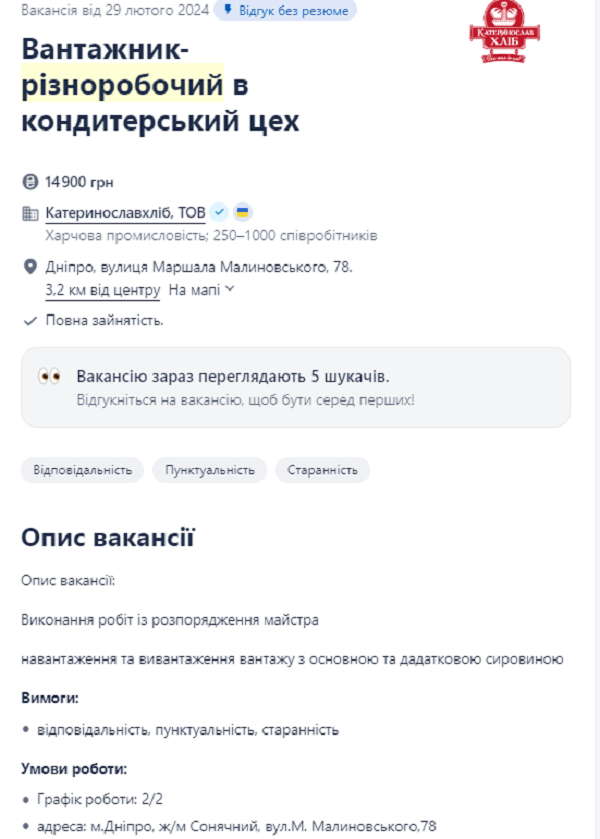Click the salary coin icon
The image size is (600, 839).
click(29, 182)
